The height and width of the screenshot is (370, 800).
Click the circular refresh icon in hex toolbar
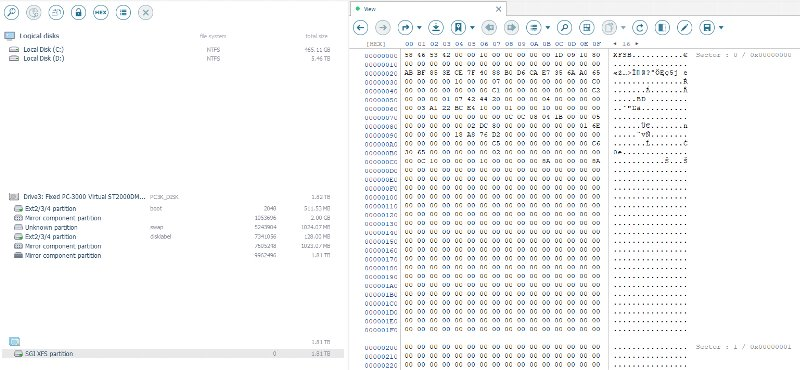tap(640, 27)
